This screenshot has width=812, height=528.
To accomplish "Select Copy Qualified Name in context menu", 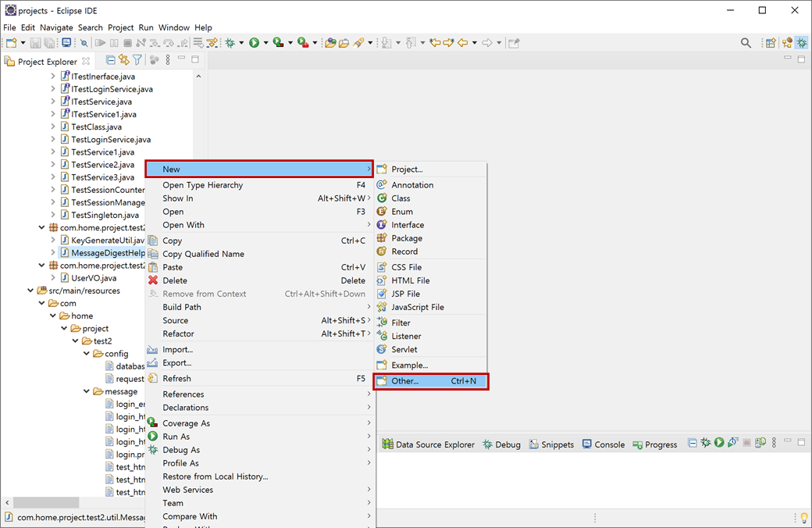I will 259,254.
